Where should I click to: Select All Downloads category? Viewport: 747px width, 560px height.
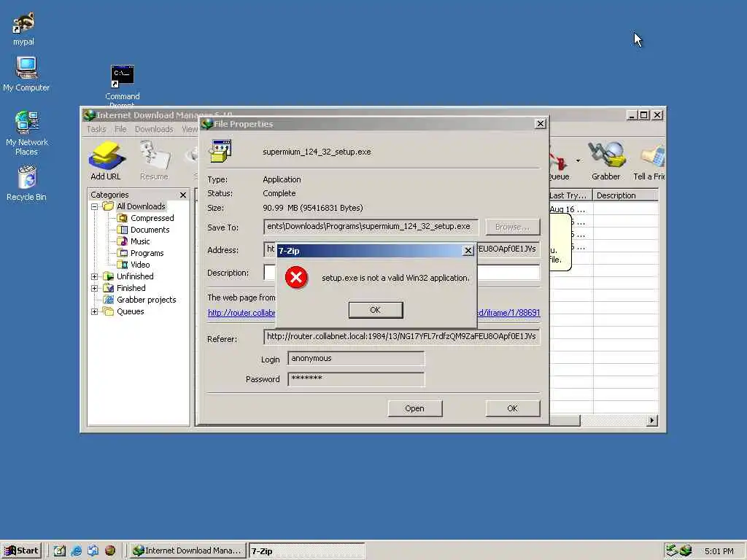click(141, 206)
